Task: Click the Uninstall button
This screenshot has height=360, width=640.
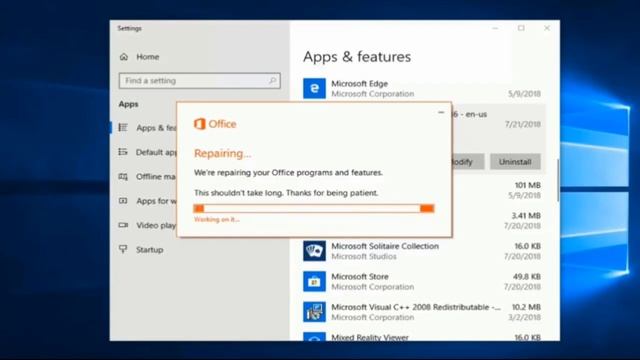Action: (x=515, y=162)
